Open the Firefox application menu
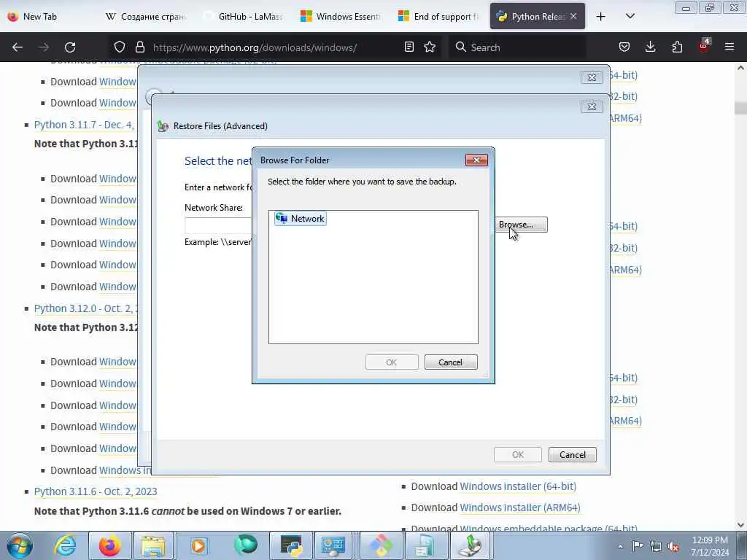The width and height of the screenshot is (747, 560). [729, 47]
